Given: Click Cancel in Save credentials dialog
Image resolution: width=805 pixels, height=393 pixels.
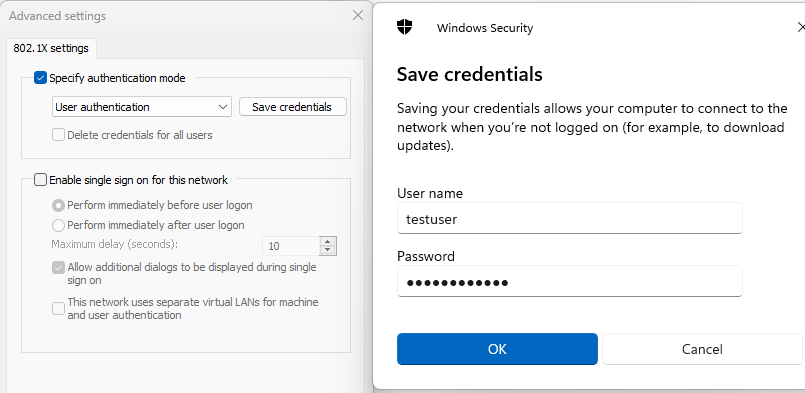Looking at the screenshot, I should coord(702,349).
